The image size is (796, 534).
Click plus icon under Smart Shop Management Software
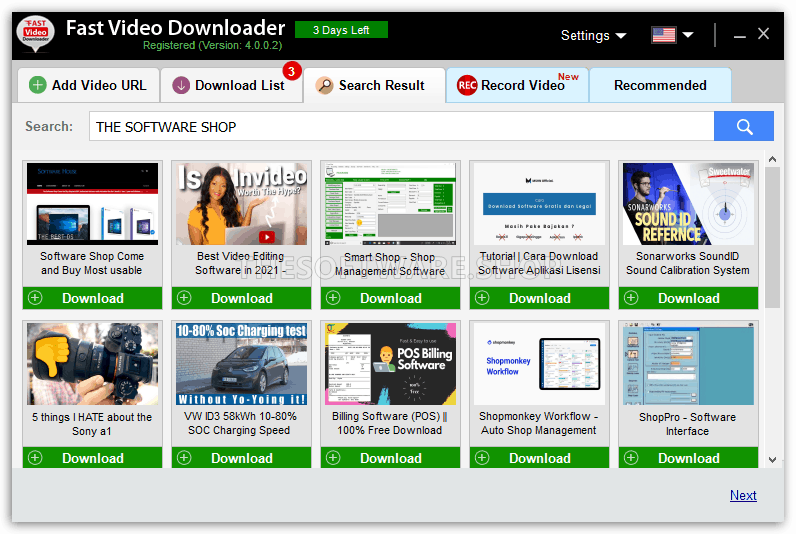coord(333,297)
